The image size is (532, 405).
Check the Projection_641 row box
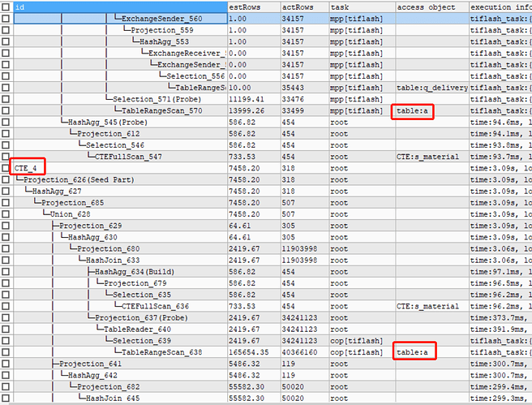6,364
